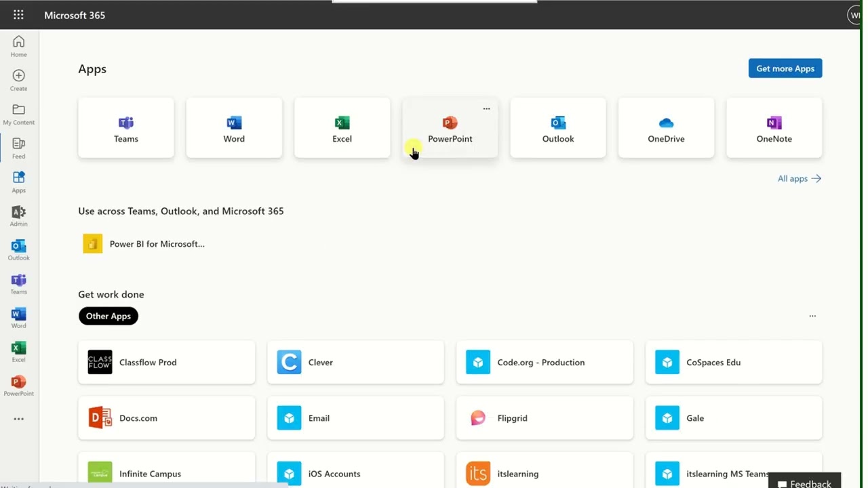868x488 pixels.
Task: Expand more options for Get work done section
Action: point(812,316)
